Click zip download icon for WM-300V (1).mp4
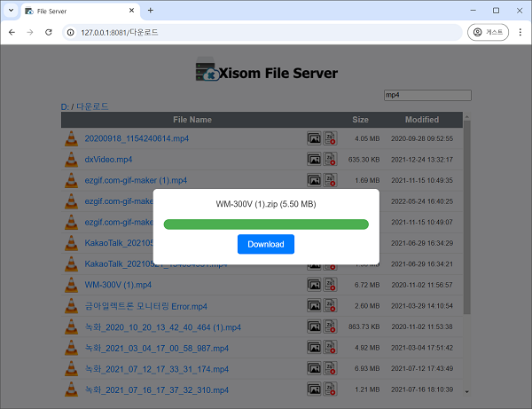The width and height of the screenshot is (532, 409). pyautogui.click(x=330, y=285)
